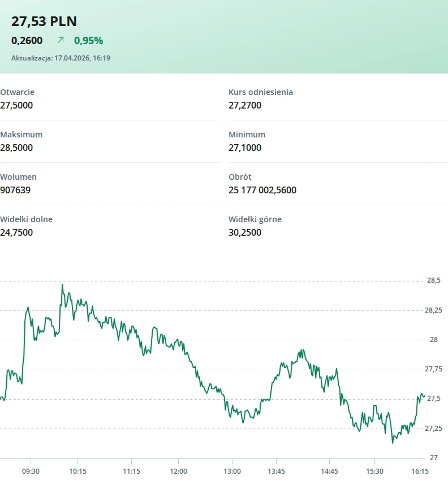Click the 12:00 time axis marker
Screen dimensions: 448x489
pyautogui.click(x=178, y=471)
